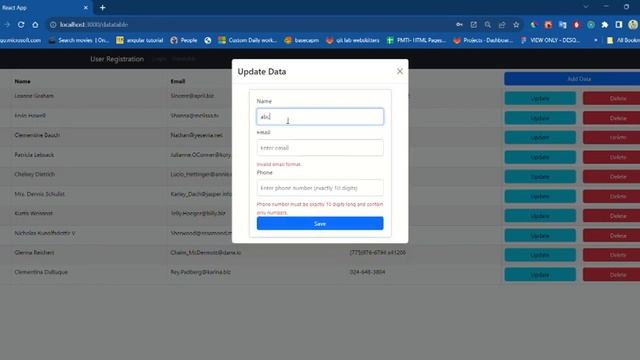Open the Search movies bookmark
This screenshot has height=360, width=640.
coord(79,40)
